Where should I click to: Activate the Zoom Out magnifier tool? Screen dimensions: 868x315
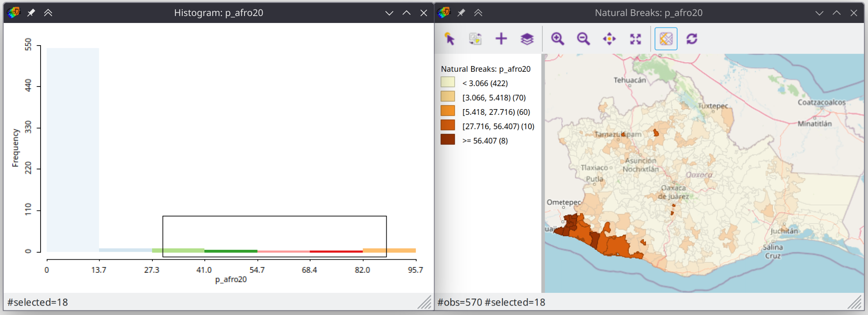click(583, 39)
